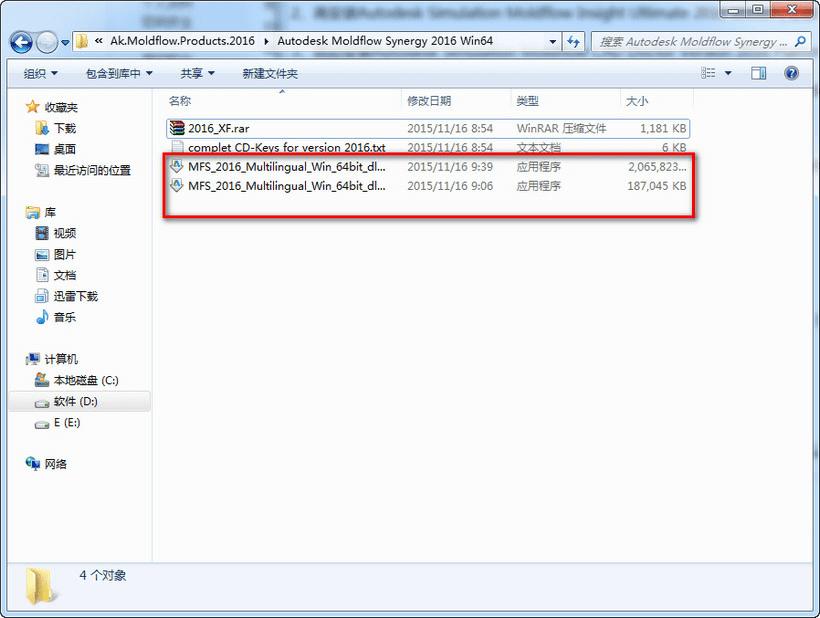Open the 包含到库中 menu
This screenshot has height=618, width=820.
(x=119, y=74)
